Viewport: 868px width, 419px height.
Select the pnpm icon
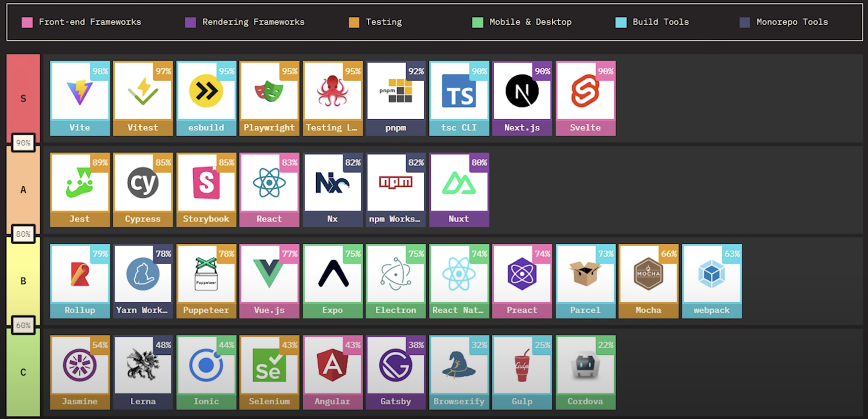[x=396, y=91]
